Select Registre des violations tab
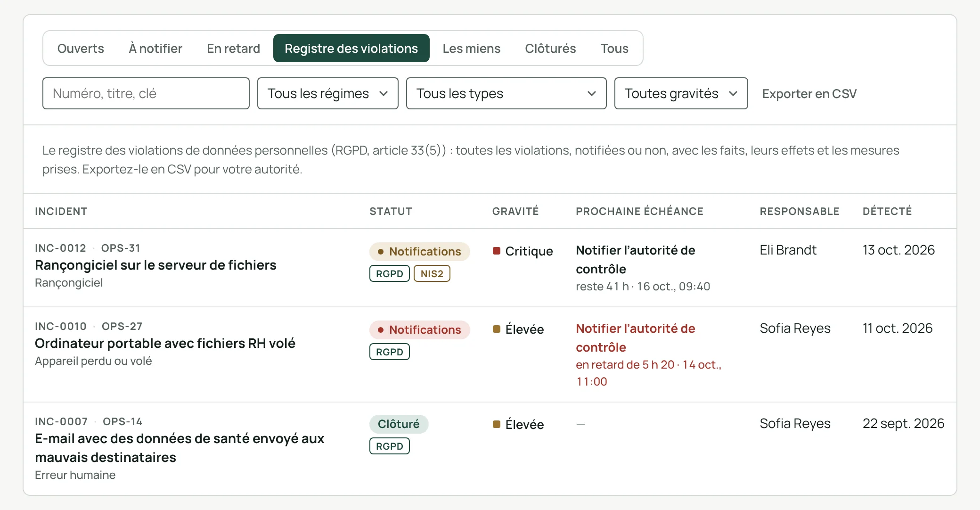980x510 pixels. pos(351,48)
